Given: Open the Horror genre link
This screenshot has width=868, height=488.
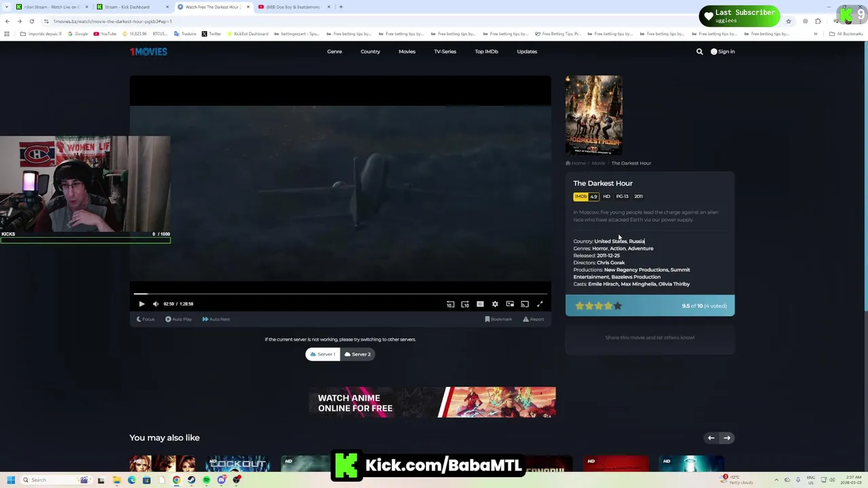Looking at the screenshot, I should coord(599,249).
